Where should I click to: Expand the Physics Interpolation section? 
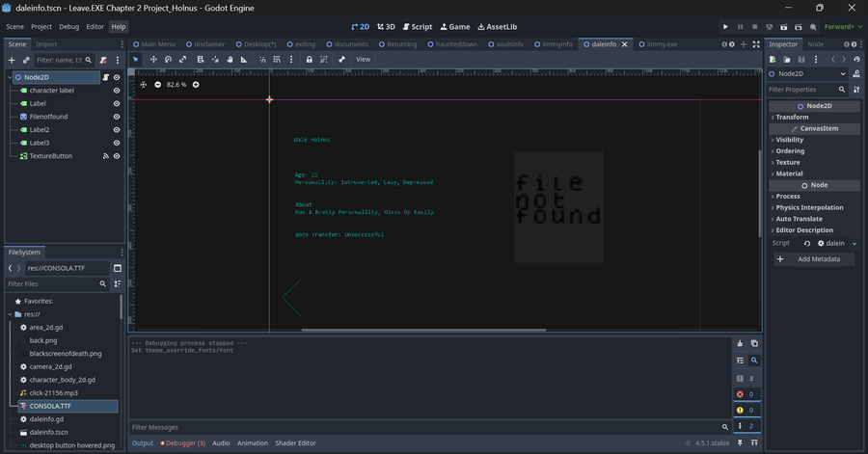click(814, 207)
